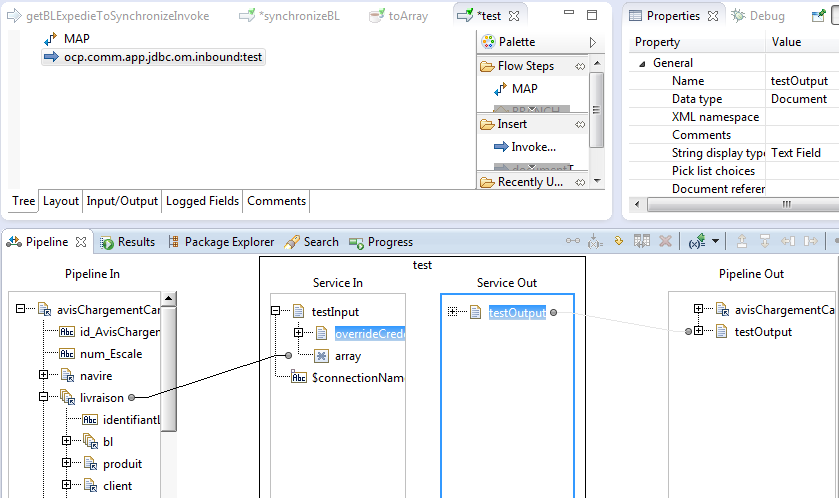Collapse the General property group
Viewport: 839px width, 498px height.
[x=642, y=64]
